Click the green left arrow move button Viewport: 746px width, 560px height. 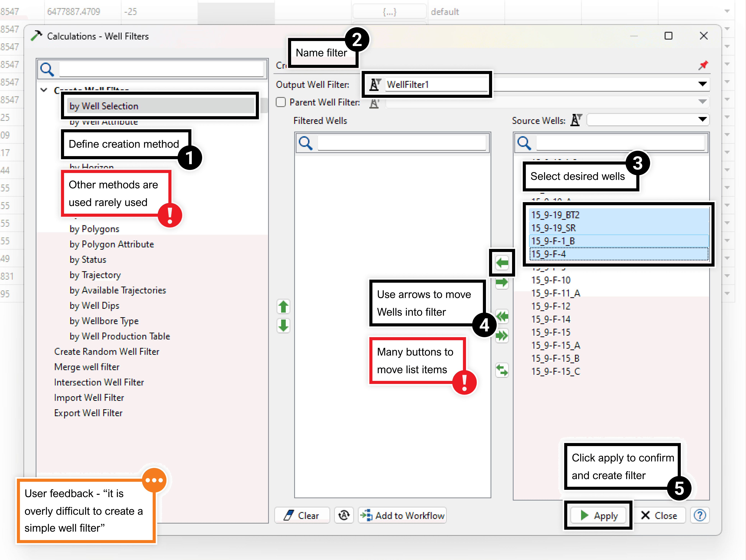(x=502, y=263)
